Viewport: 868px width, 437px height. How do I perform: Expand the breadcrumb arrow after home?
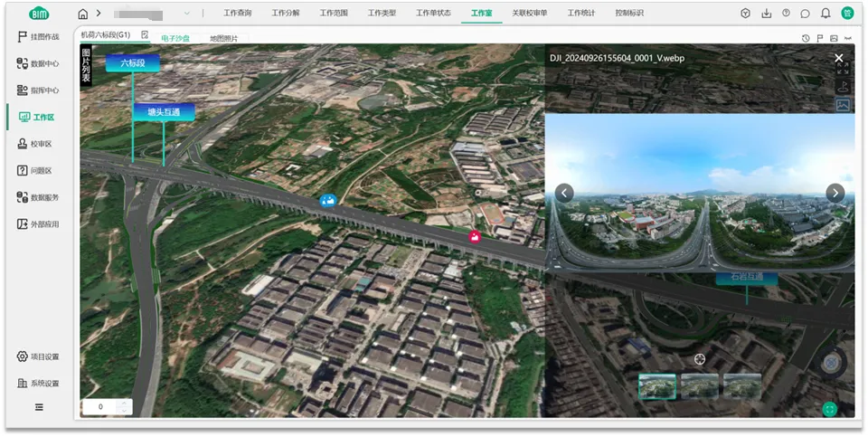point(99,14)
